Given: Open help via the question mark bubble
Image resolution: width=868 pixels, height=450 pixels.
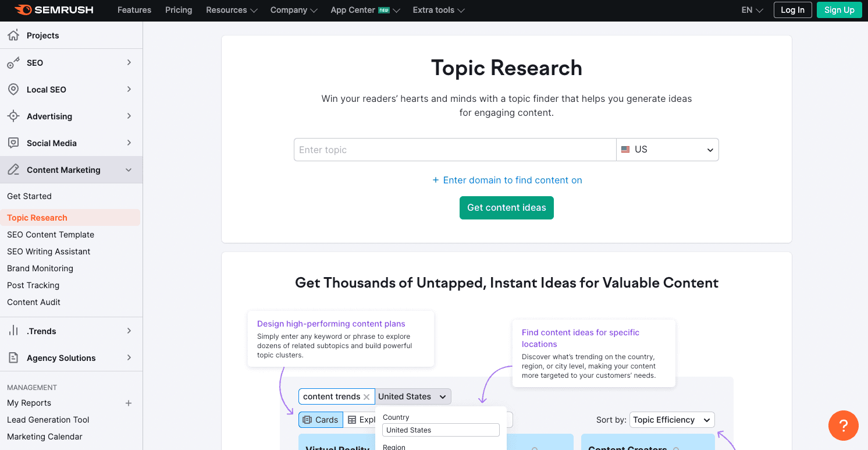Looking at the screenshot, I should [x=844, y=426].
